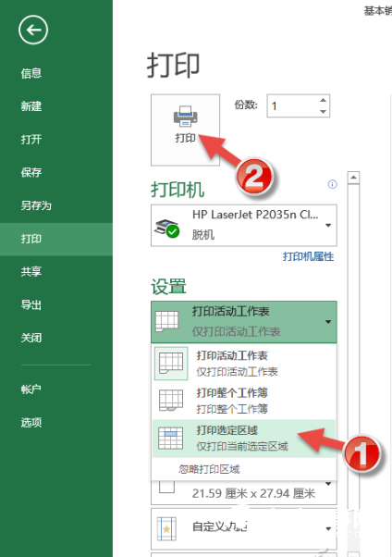Click the custom margins star icon

166,529
